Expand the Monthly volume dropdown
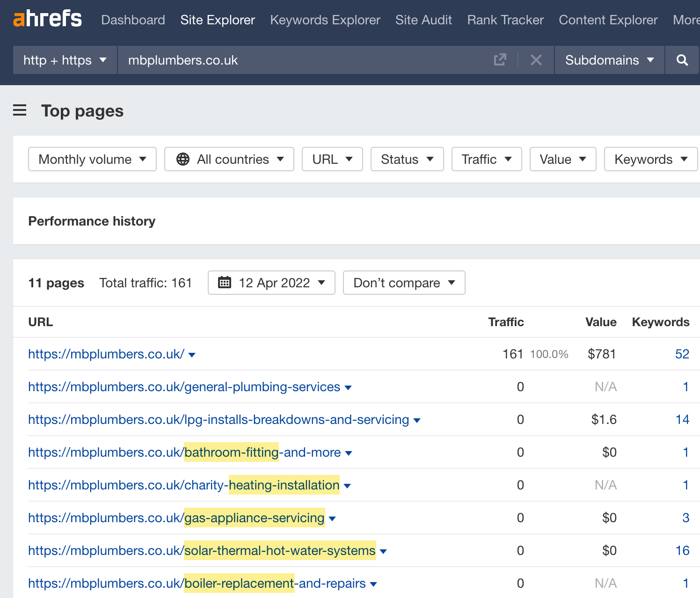700x598 pixels. pos(92,159)
